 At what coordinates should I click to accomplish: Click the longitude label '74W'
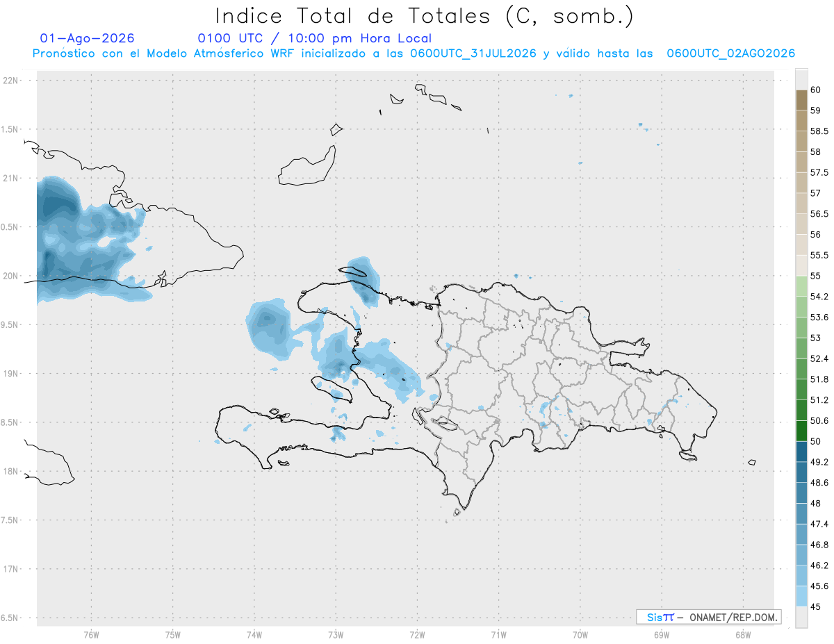254,634
